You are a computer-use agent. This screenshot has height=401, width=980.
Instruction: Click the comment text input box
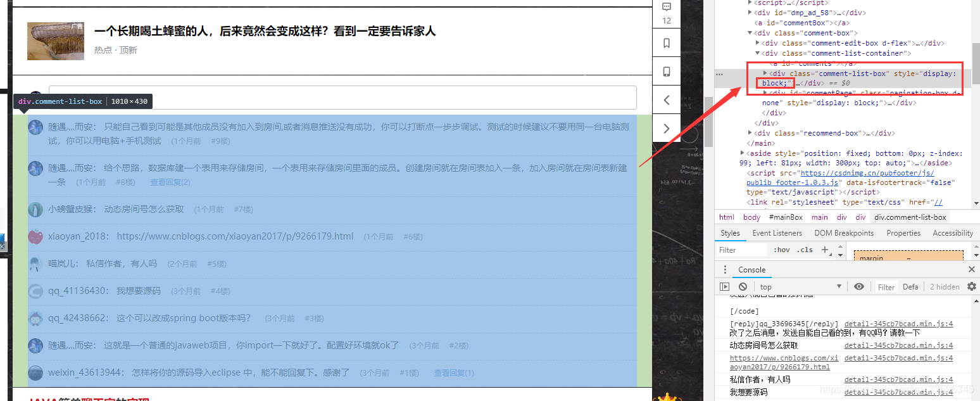(342, 98)
